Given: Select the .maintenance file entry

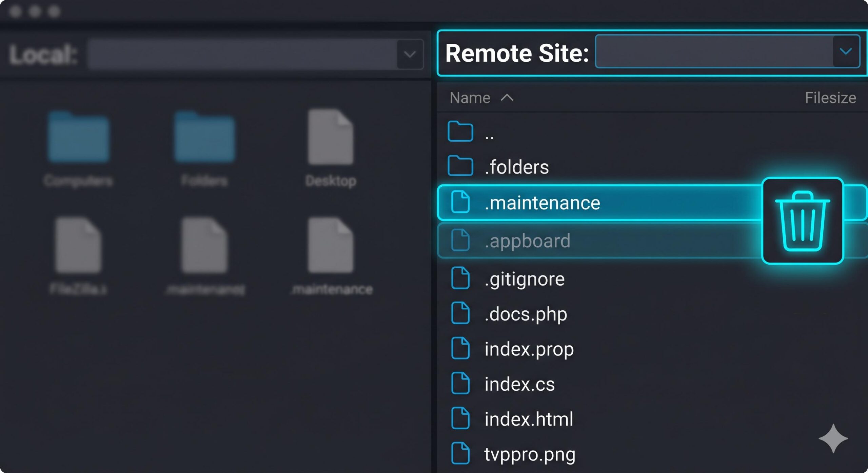Looking at the screenshot, I should pyautogui.click(x=542, y=203).
